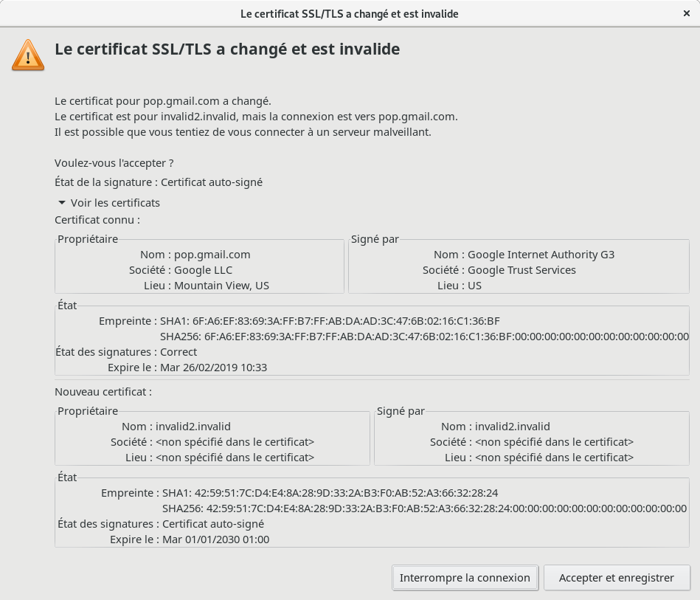Click 'Google Internet Authority G3' signer name

click(541, 255)
